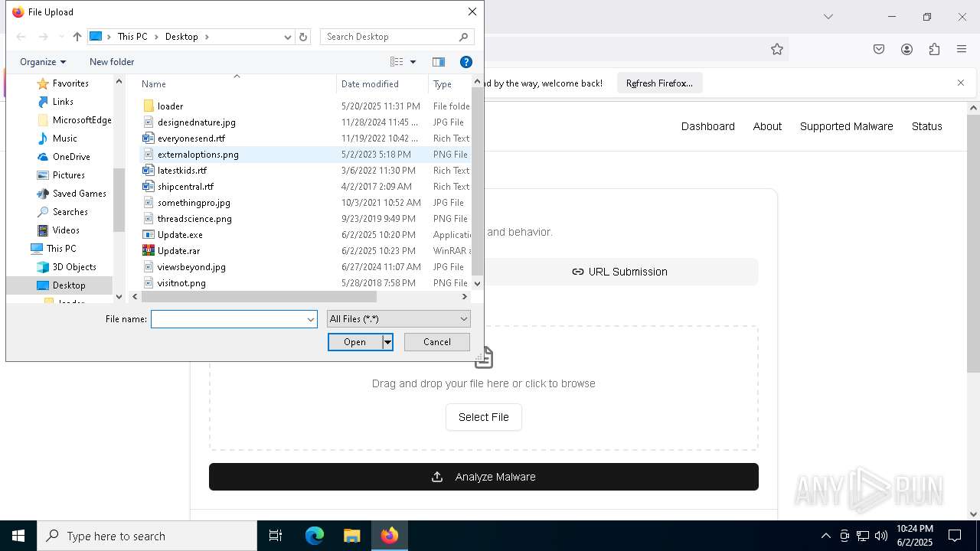This screenshot has width=980, height=551.
Task: Select somethingpro.jpg file
Action: 194,203
